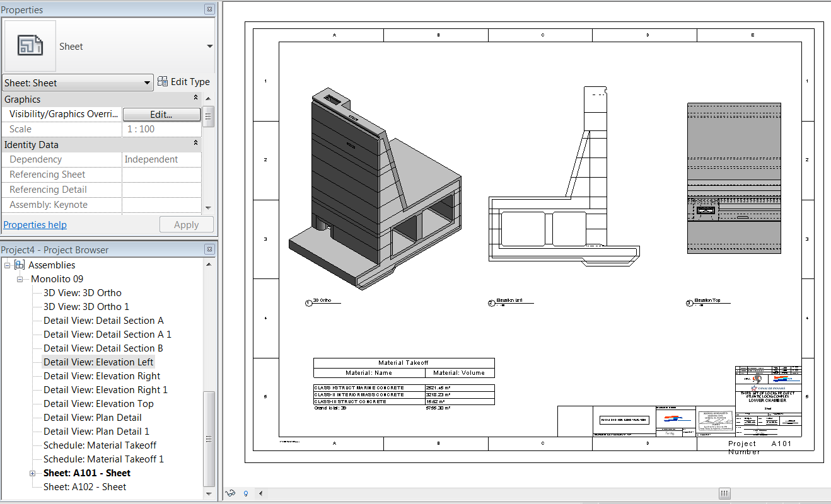Open the type selector dropdown arrow beside Sheet

pyautogui.click(x=210, y=46)
